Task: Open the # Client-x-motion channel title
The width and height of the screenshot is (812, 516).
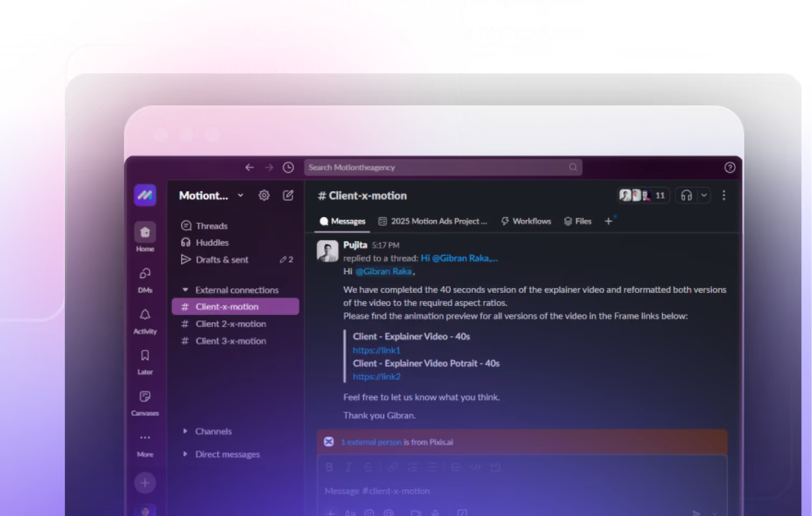Action: [x=362, y=196]
